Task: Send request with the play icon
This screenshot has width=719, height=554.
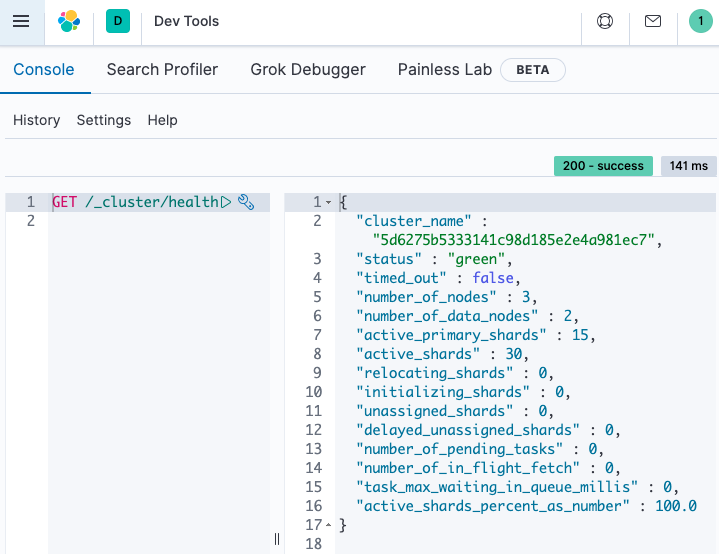Action: click(x=226, y=202)
